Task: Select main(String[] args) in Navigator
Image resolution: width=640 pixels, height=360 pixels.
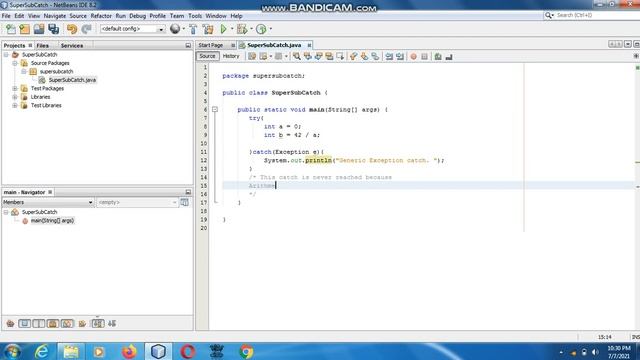Action: tap(52, 220)
